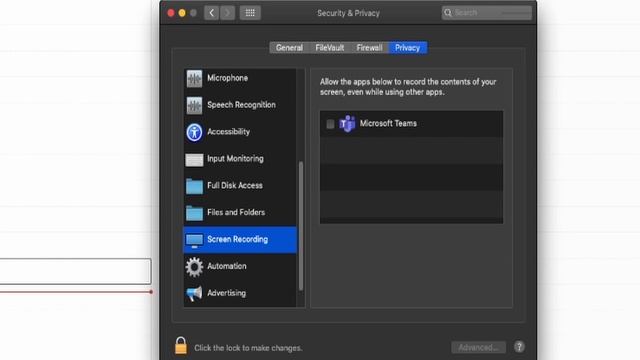The height and width of the screenshot is (360, 640).
Task: Enable the Microsoft Teams screen recording checkbox
Action: click(330, 124)
